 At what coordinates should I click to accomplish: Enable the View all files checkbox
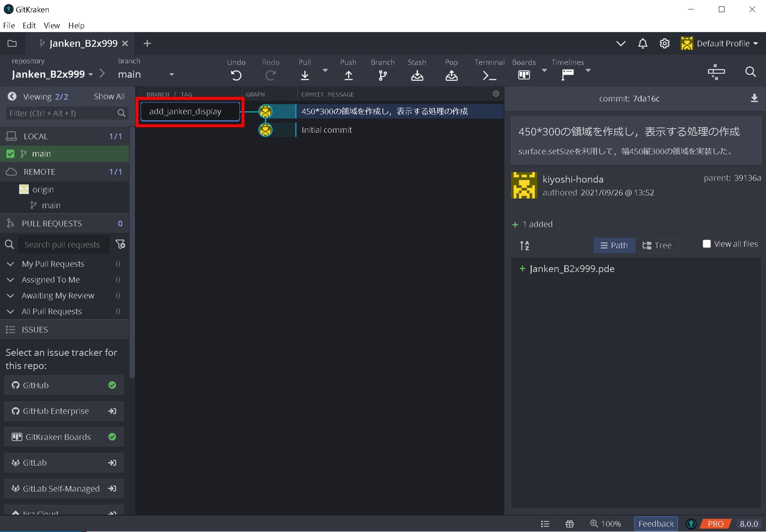pos(706,244)
